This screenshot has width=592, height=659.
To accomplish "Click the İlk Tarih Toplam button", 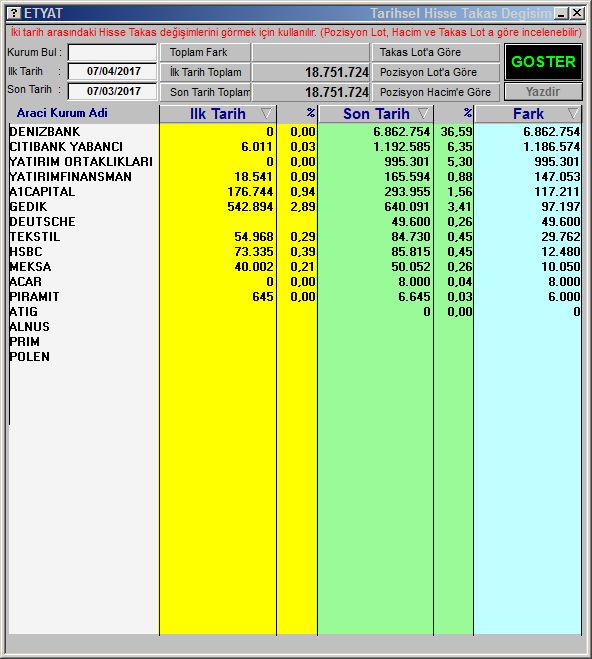I will (205, 72).
